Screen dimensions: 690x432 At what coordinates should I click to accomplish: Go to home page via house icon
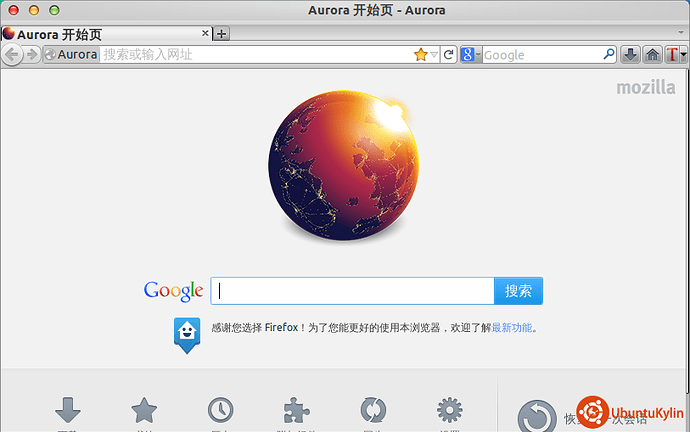pos(652,55)
